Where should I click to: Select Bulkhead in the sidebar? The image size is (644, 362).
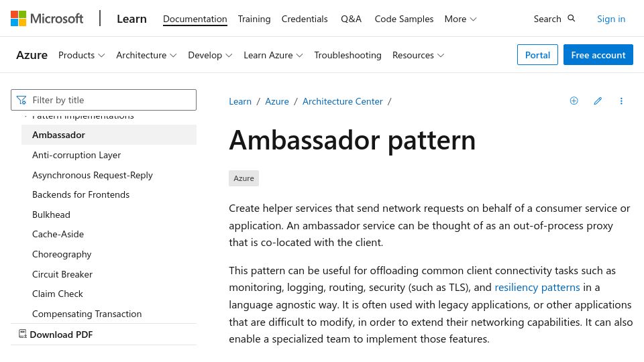(x=51, y=215)
